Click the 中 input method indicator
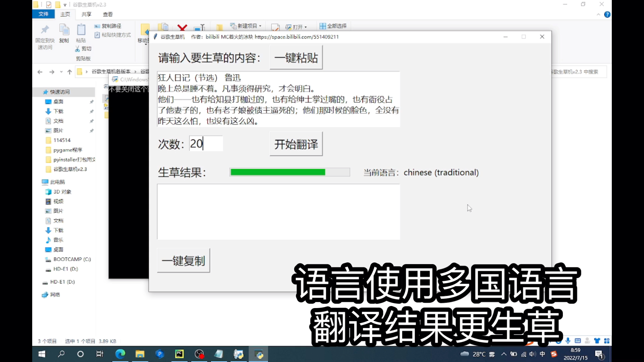 pos(542,354)
